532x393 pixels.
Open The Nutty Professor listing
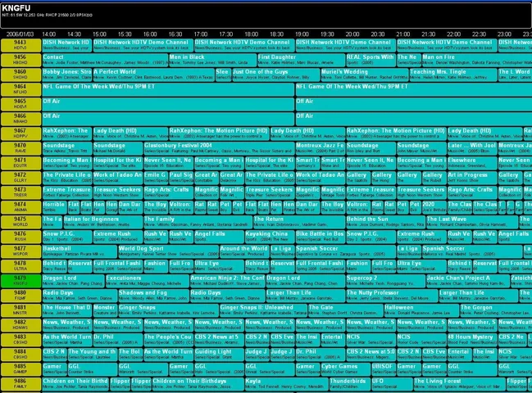click(392, 296)
